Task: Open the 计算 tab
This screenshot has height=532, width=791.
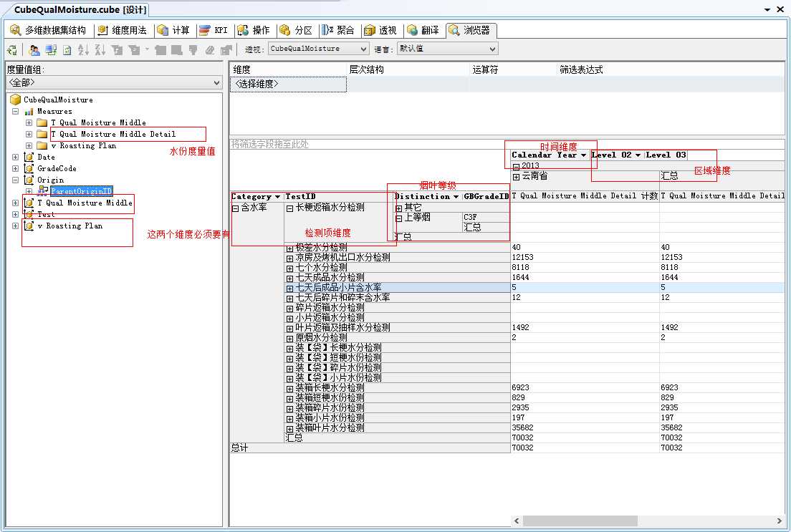Action: [x=173, y=30]
